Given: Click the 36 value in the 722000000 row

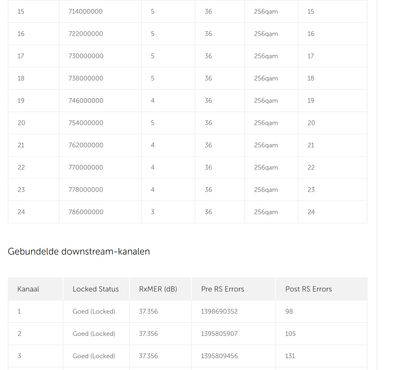Looking at the screenshot, I should pos(208,34).
